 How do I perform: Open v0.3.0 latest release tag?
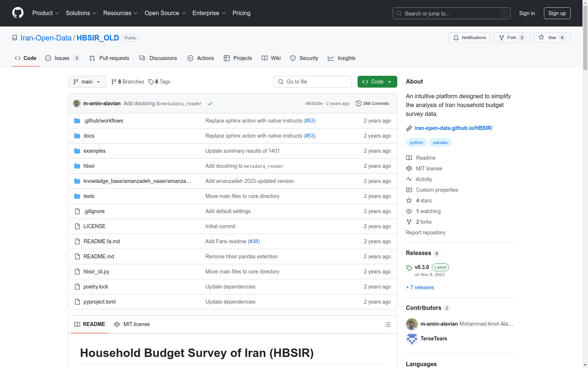422,267
